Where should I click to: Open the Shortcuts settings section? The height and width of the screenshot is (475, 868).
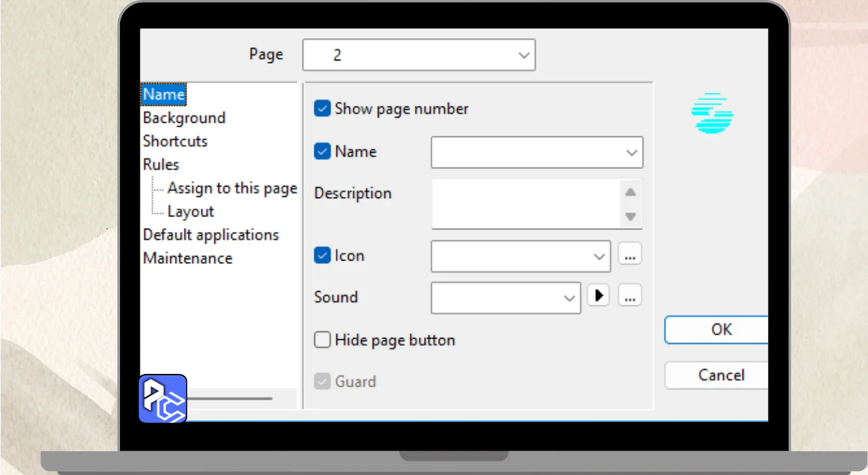point(175,141)
